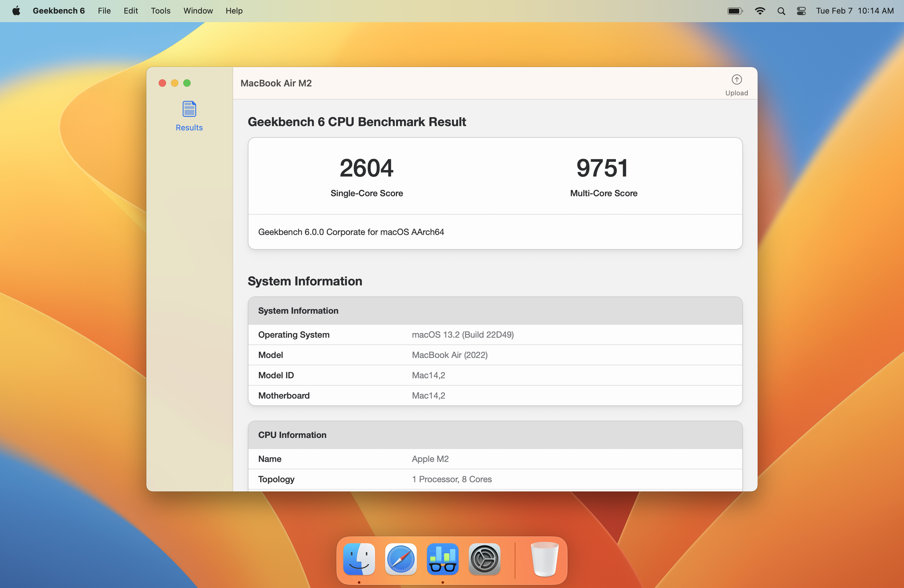Zoom the window with green button

187,83
